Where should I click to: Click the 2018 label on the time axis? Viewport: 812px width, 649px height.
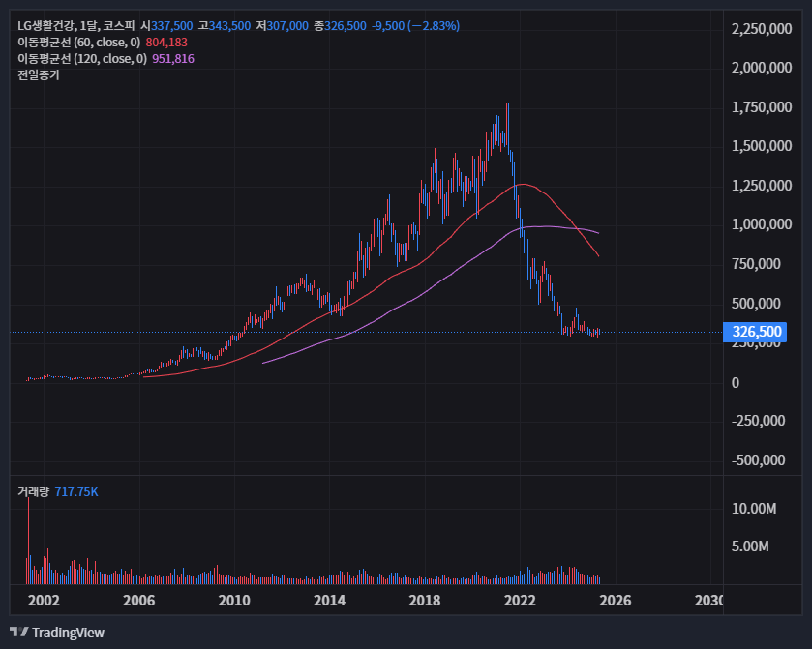[425, 601]
